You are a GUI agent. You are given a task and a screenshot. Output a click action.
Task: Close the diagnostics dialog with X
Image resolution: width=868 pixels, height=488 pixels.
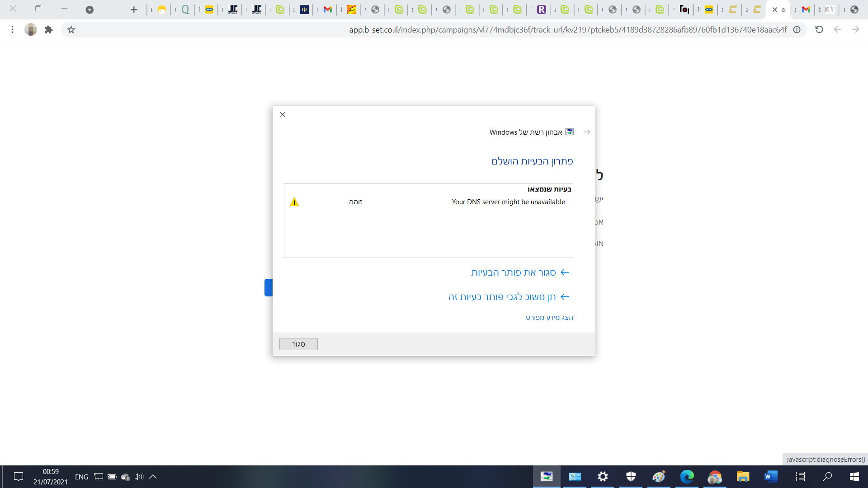(283, 115)
